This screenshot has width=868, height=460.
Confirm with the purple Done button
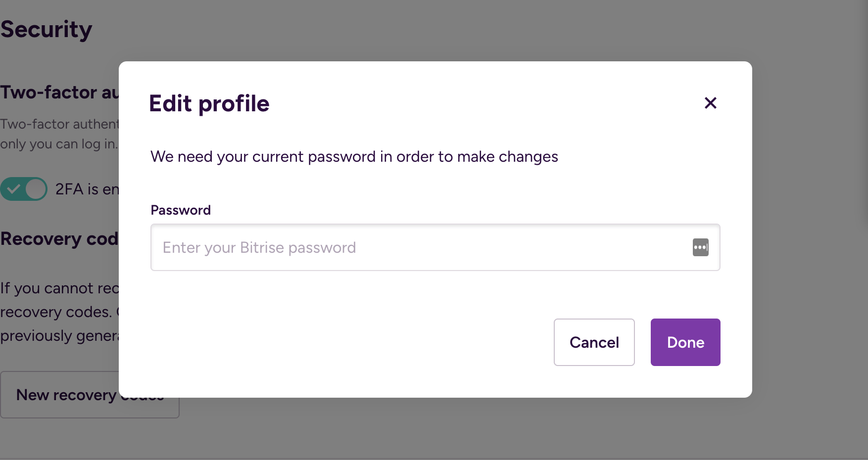[685, 342]
